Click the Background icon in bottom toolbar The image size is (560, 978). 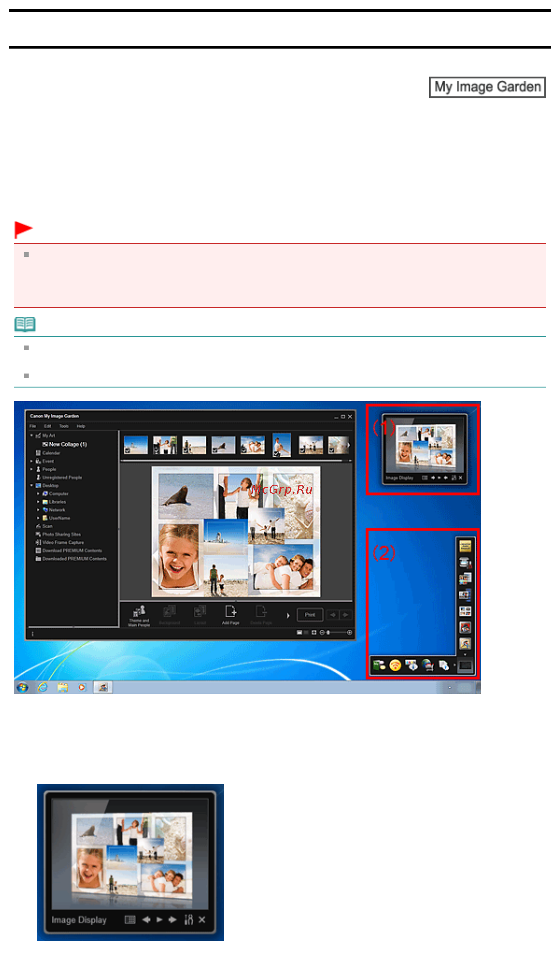pos(169,614)
